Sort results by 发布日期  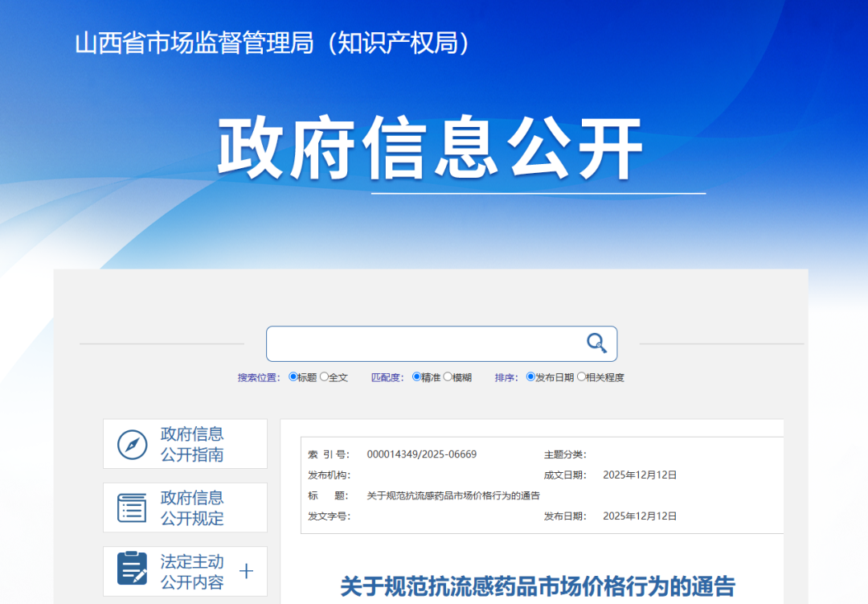point(530,376)
